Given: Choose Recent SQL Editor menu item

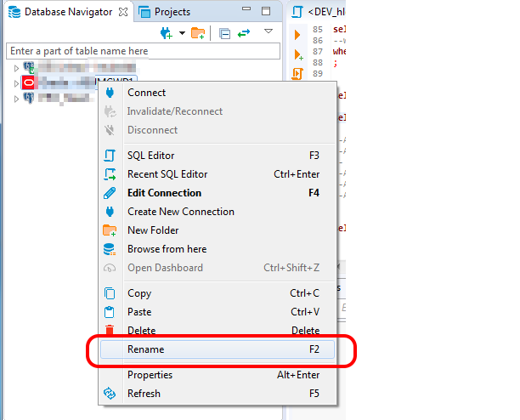Looking at the screenshot, I should pos(218,174).
